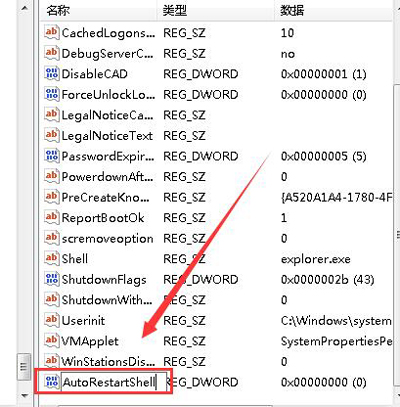Viewport: 400px width, 407px height.
Task: Select the CachedLogons string value icon
Action: pos(52,32)
